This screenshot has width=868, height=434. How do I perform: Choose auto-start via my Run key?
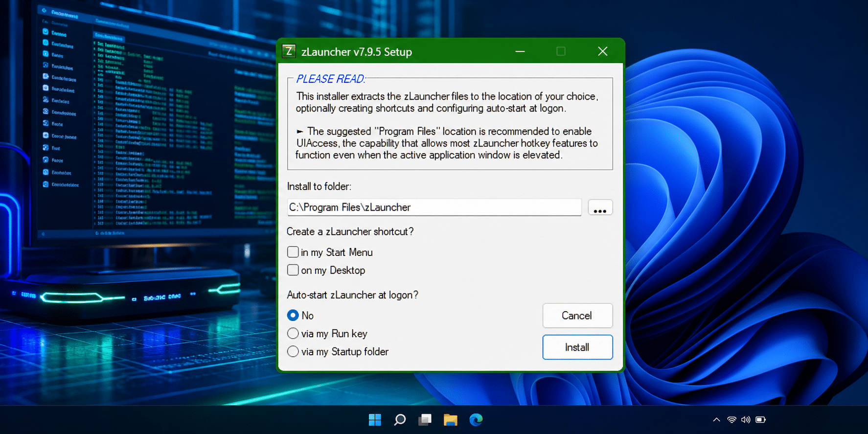coord(293,334)
